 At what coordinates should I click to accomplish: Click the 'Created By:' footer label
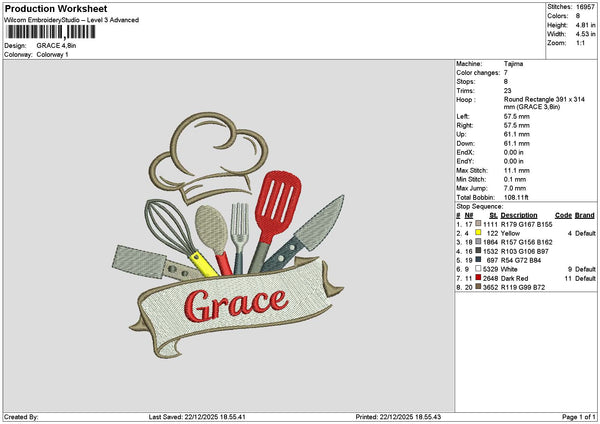(x=21, y=417)
